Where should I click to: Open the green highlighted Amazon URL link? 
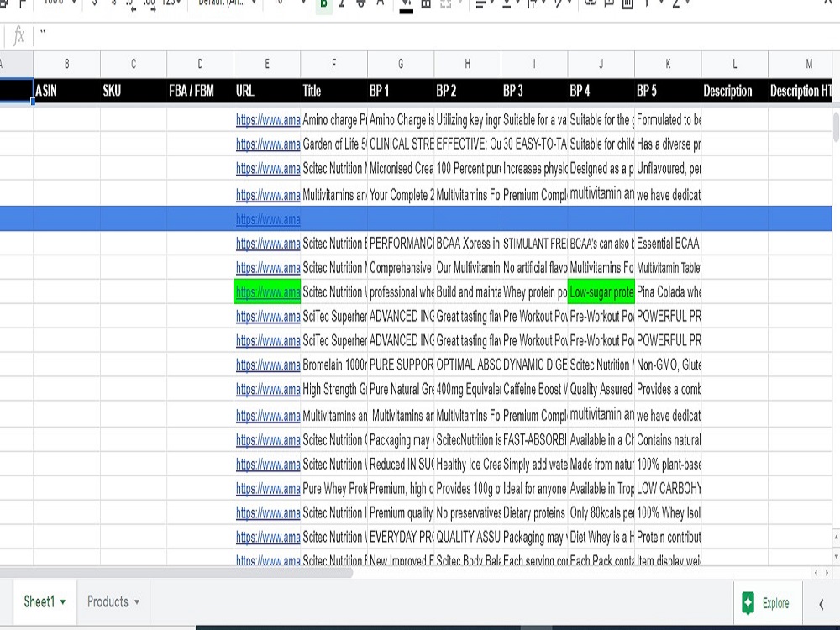[268, 292]
